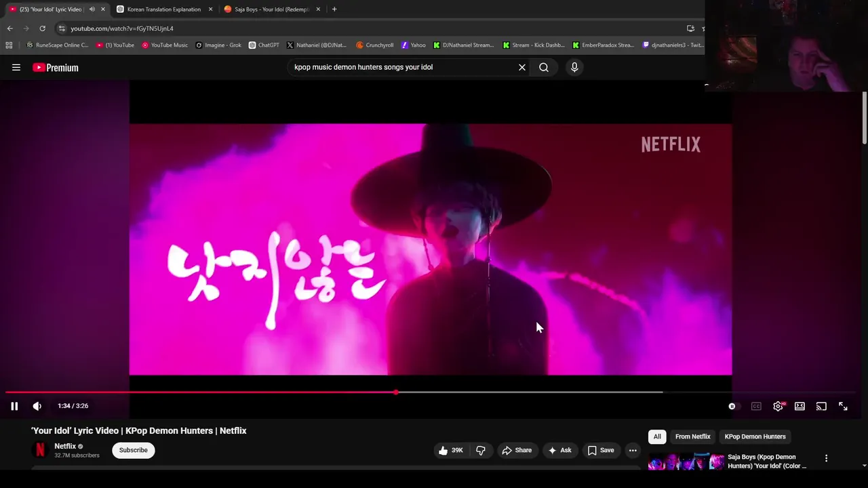The height and width of the screenshot is (488, 868).
Task: Open the (1) YouTube bookmark
Action: [x=115, y=45]
